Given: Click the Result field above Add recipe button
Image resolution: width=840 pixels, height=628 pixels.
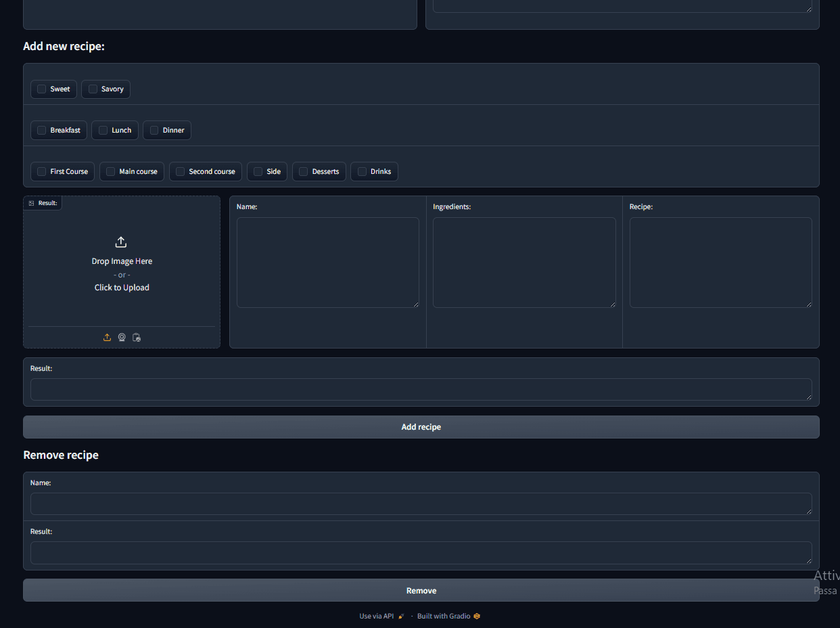Looking at the screenshot, I should click(x=421, y=389).
